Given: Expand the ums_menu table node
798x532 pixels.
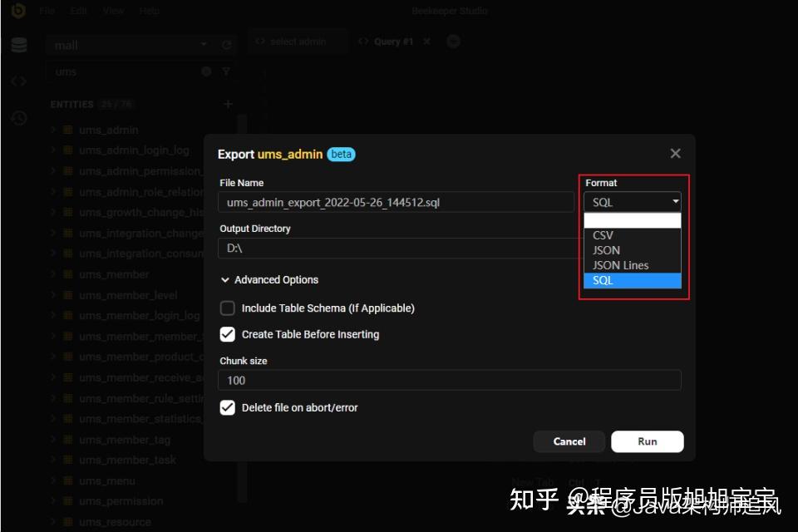Looking at the screenshot, I should coord(53,480).
